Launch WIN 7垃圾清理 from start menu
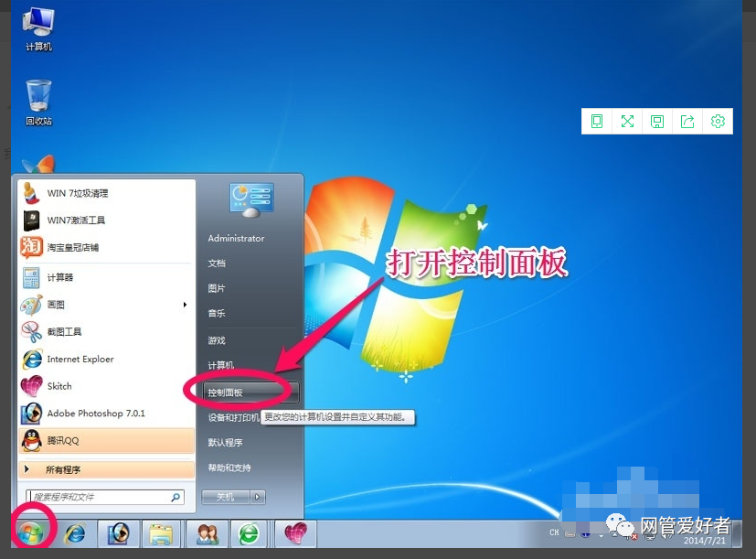Viewport: 756px width, 559px height. 106,193
